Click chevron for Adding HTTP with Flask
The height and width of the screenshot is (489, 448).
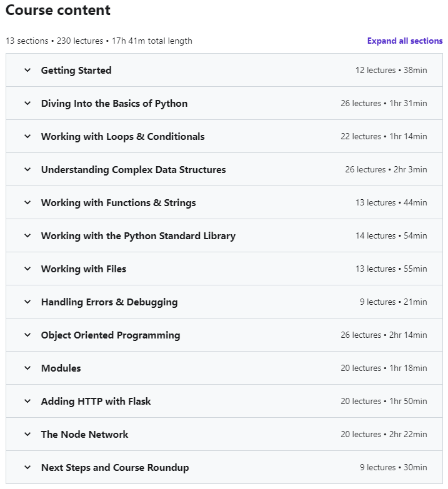click(27, 402)
